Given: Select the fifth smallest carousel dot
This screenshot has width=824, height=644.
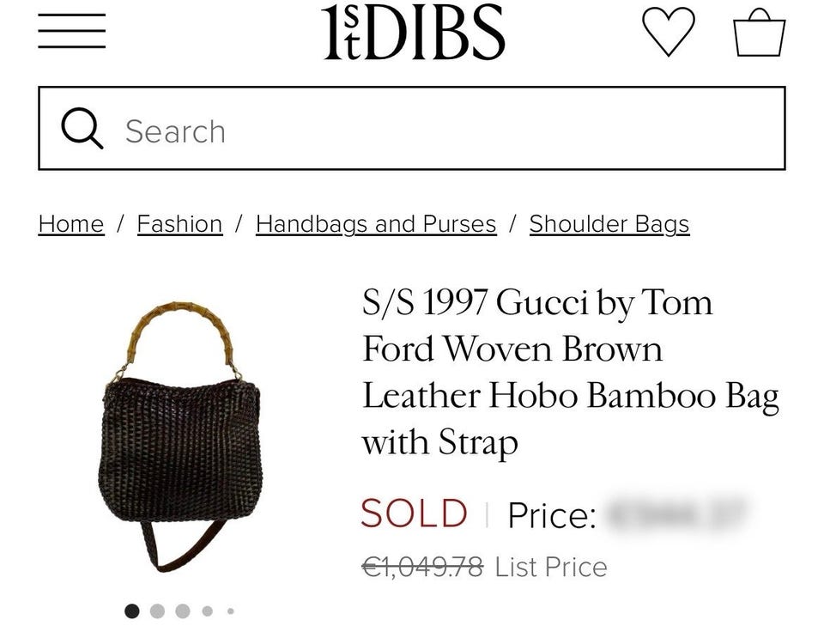Looking at the screenshot, I should (230, 611).
